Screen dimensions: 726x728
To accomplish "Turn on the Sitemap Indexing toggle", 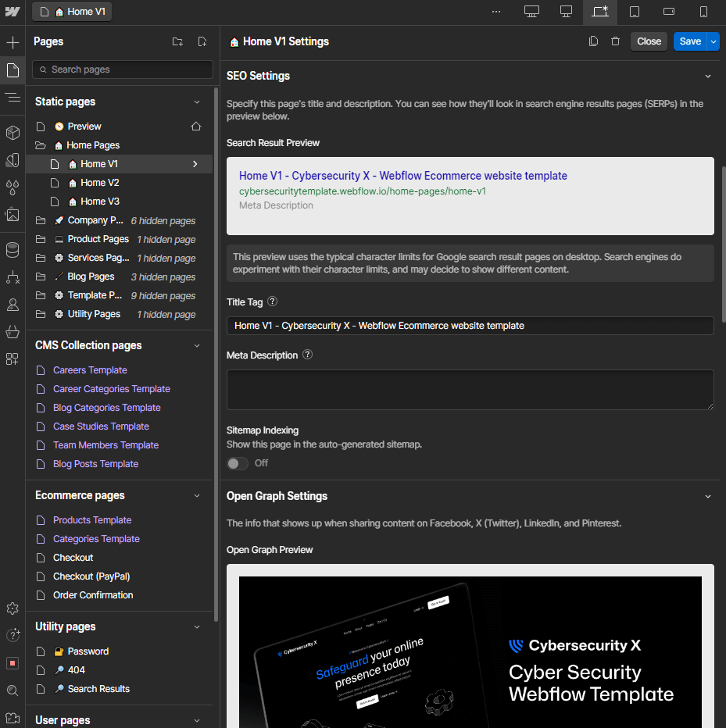I will click(237, 463).
